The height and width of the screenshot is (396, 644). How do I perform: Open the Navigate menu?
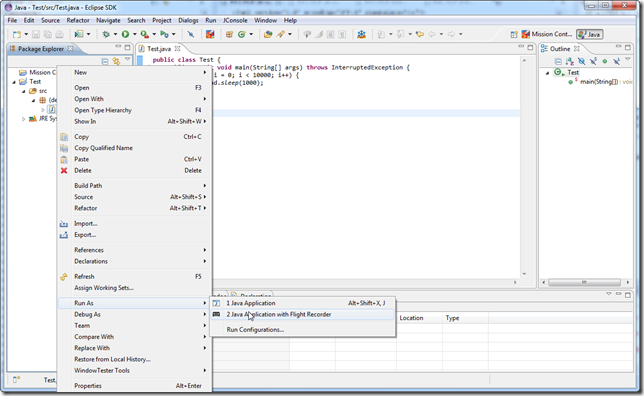click(108, 20)
